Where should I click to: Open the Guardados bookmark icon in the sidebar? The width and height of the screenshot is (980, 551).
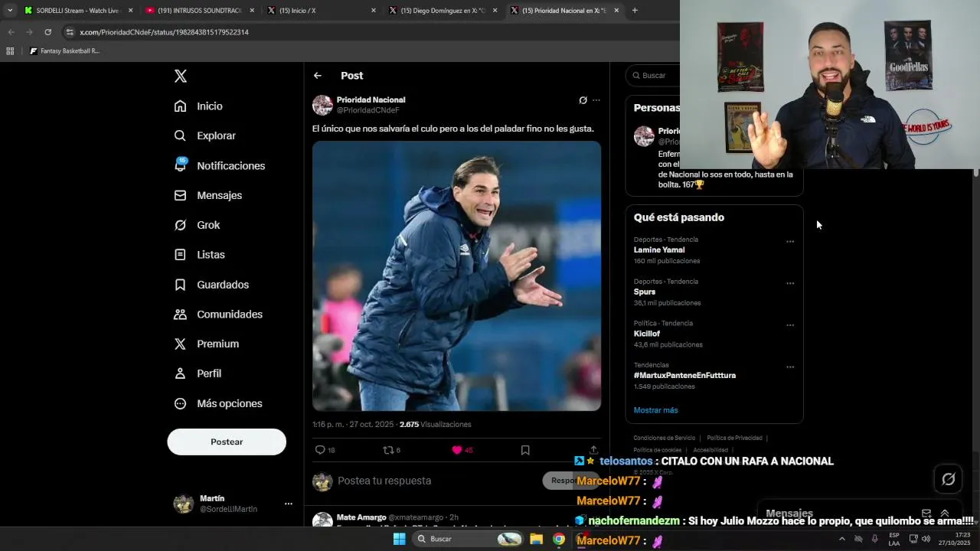tap(180, 285)
